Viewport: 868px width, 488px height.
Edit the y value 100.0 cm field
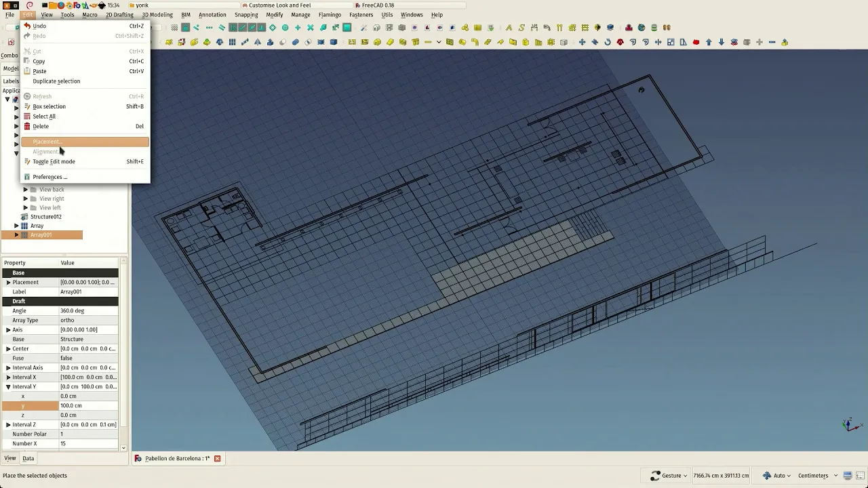pos(89,405)
